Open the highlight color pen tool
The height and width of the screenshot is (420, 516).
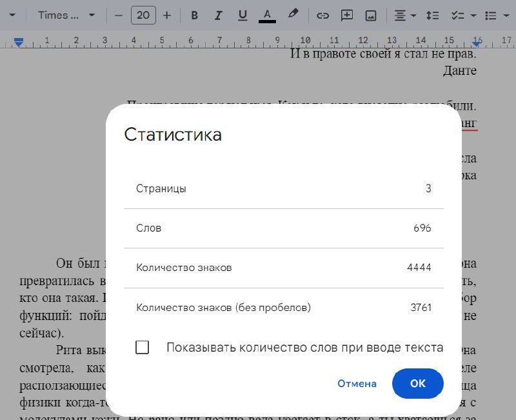[x=293, y=14]
